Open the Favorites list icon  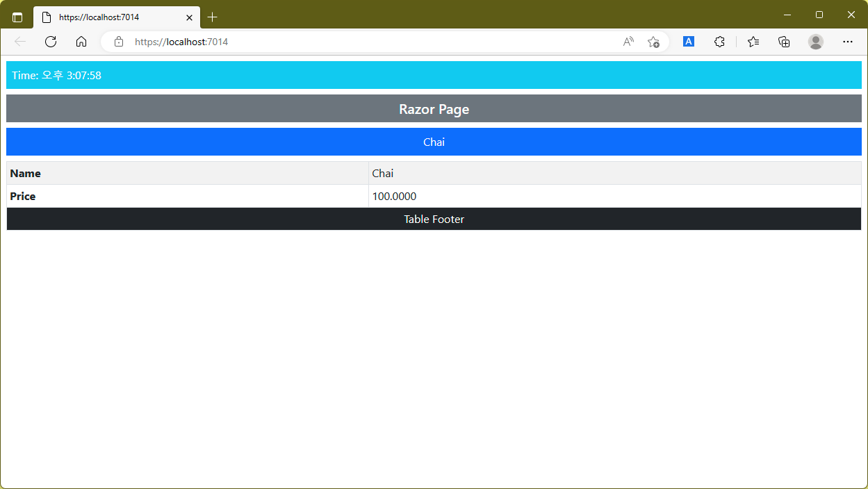pos(753,42)
